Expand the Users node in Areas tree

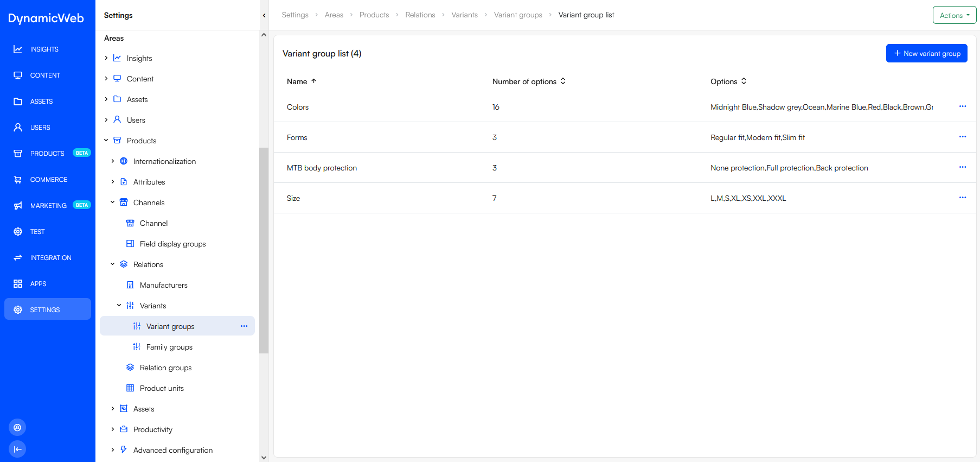click(x=106, y=120)
